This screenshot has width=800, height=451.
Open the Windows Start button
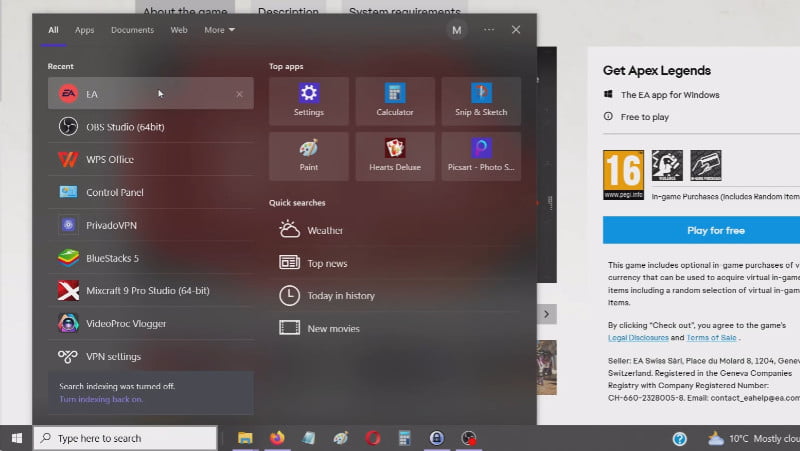(16, 438)
